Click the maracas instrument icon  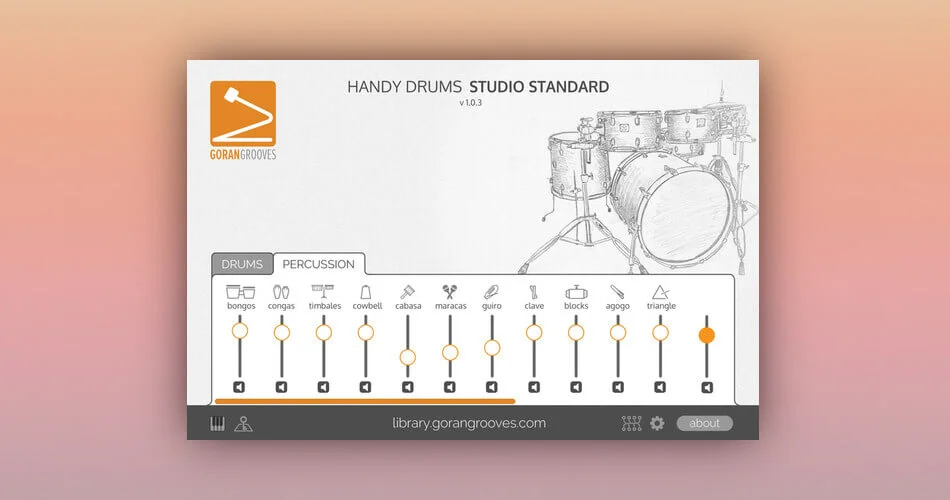coord(450,292)
